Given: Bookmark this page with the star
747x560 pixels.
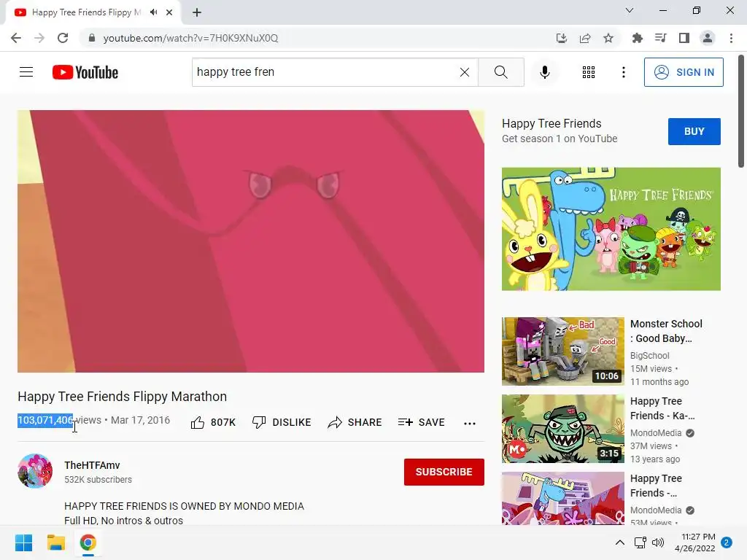Looking at the screenshot, I should [x=608, y=38].
